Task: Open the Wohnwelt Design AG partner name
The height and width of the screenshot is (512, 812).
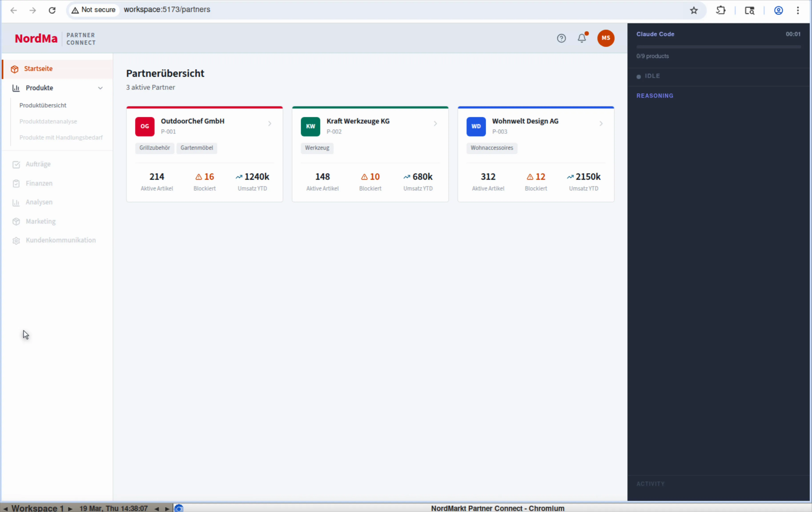Action: pos(525,121)
